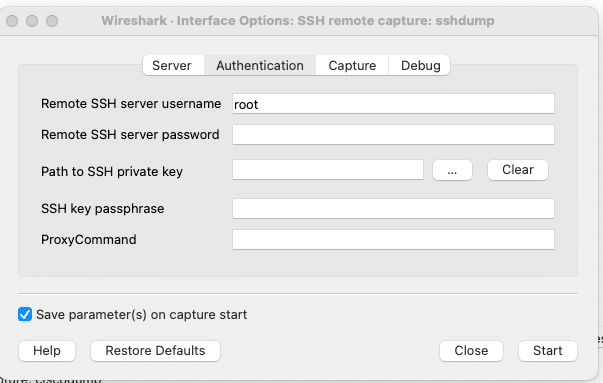
Task: Click the yellow minimize window button
Action: coord(32,21)
